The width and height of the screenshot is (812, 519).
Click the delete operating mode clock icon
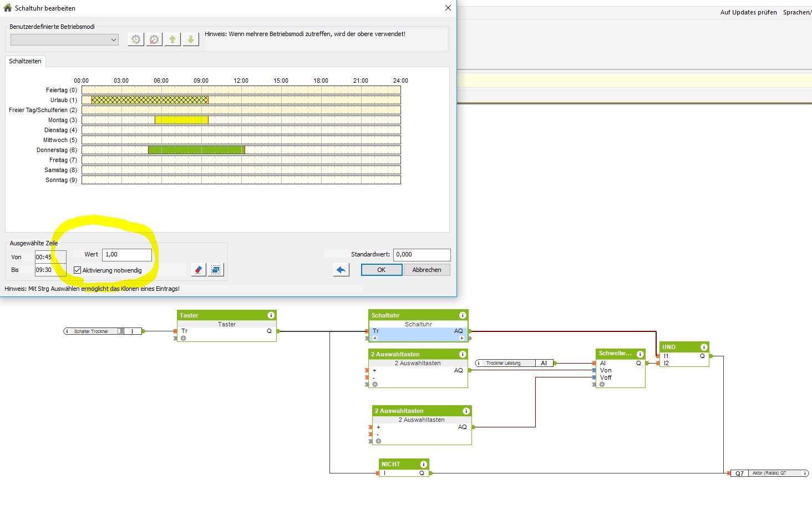154,39
